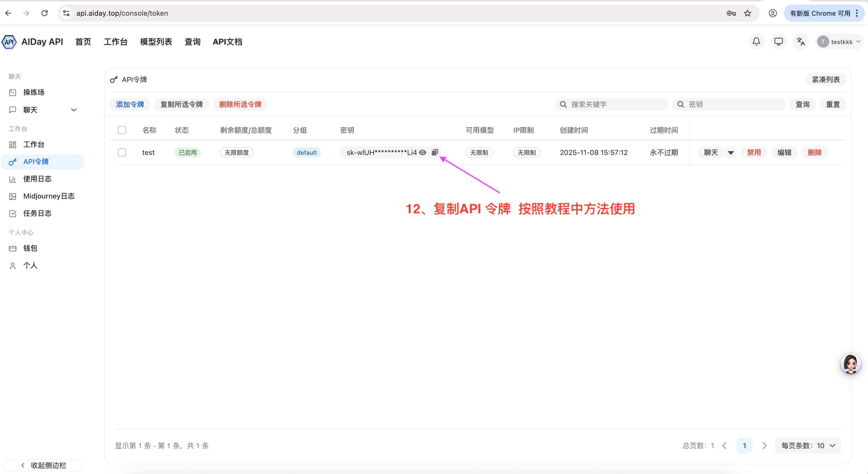
Task: Toggle the select-all header checkbox
Action: [122, 130]
